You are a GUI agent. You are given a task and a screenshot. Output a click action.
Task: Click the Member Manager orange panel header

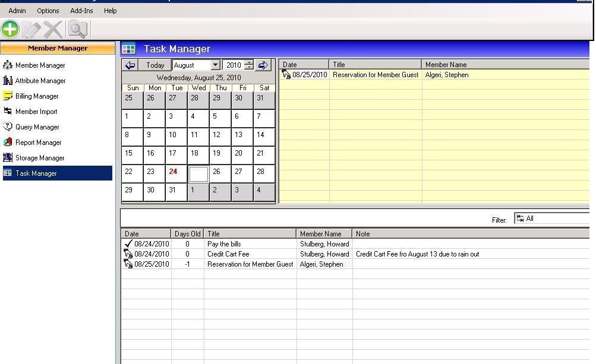tap(58, 48)
